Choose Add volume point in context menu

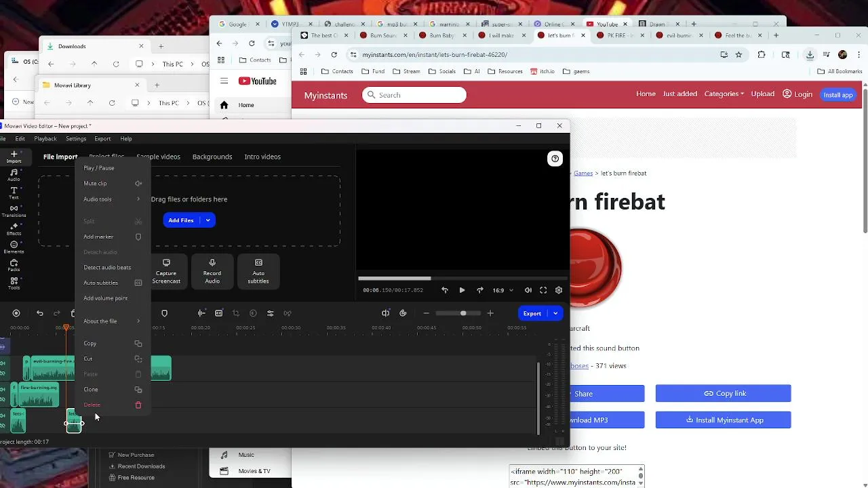point(113,298)
